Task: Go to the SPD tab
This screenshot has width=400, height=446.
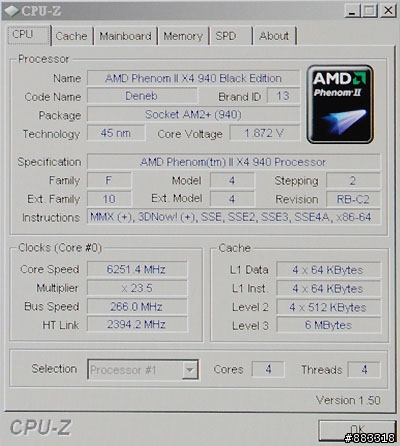Action: click(x=231, y=36)
